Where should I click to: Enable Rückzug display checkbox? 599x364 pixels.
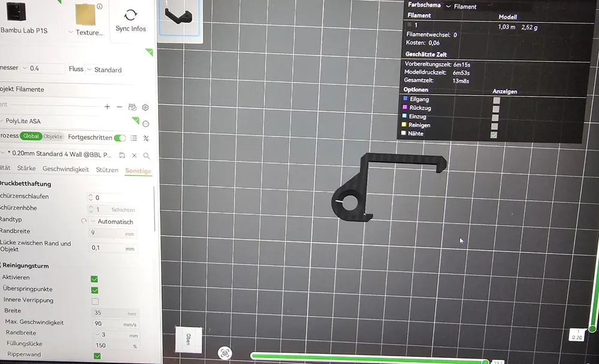tap(495, 109)
